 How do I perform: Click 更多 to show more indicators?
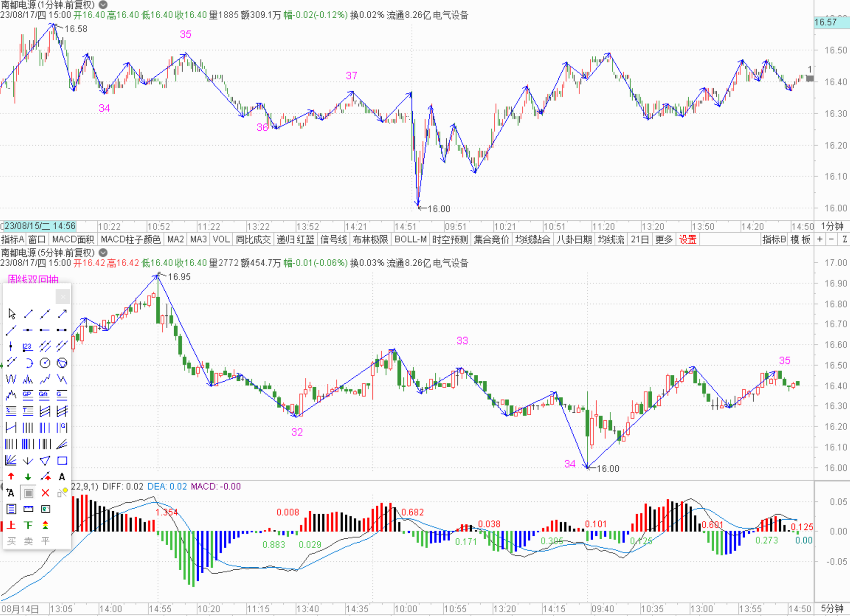664,240
